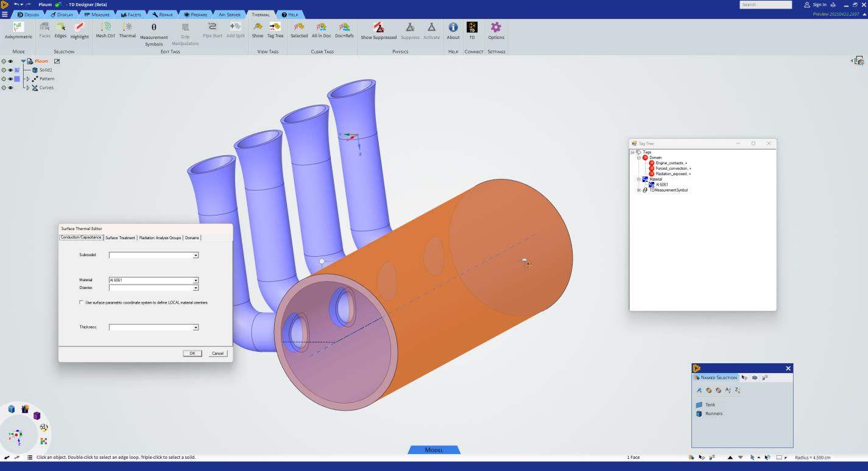Clear tags using All in Doc
This screenshot has width=868, height=471.
(322, 27)
